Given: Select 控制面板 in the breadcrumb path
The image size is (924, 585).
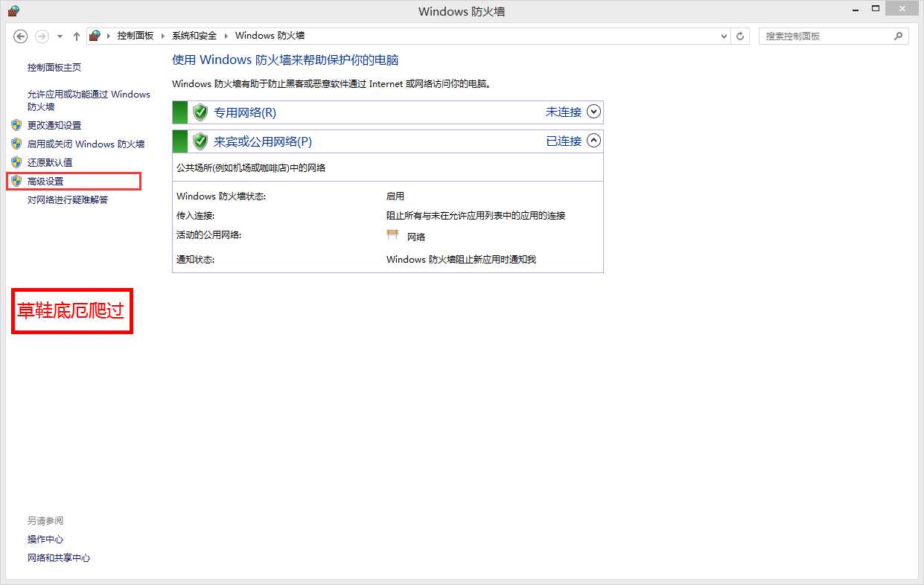Looking at the screenshot, I should (136, 36).
